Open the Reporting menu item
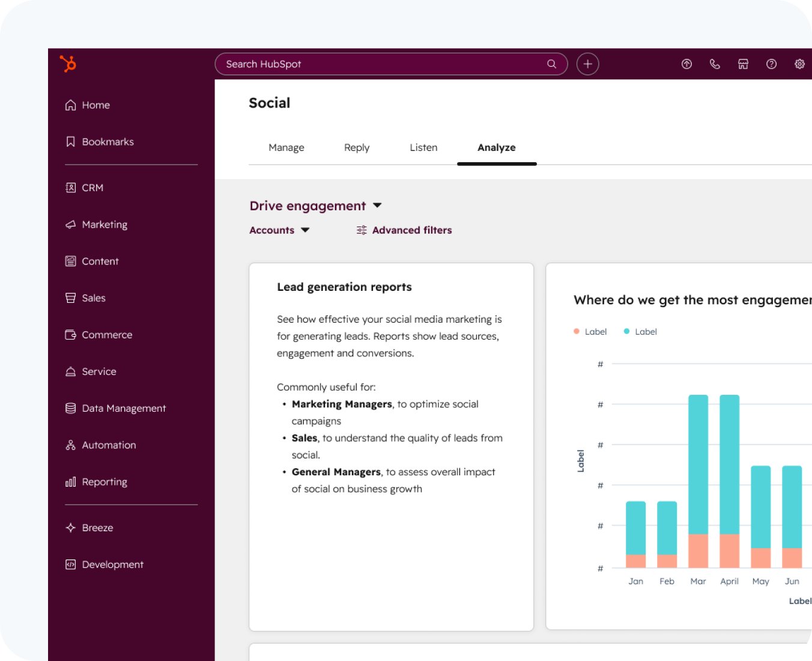This screenshot has width=812, height=661. point(97,482)
